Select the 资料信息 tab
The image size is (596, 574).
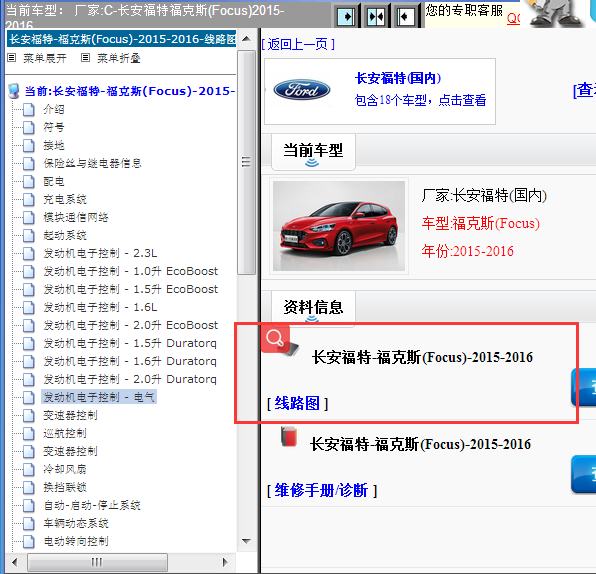tap(313, 307)
